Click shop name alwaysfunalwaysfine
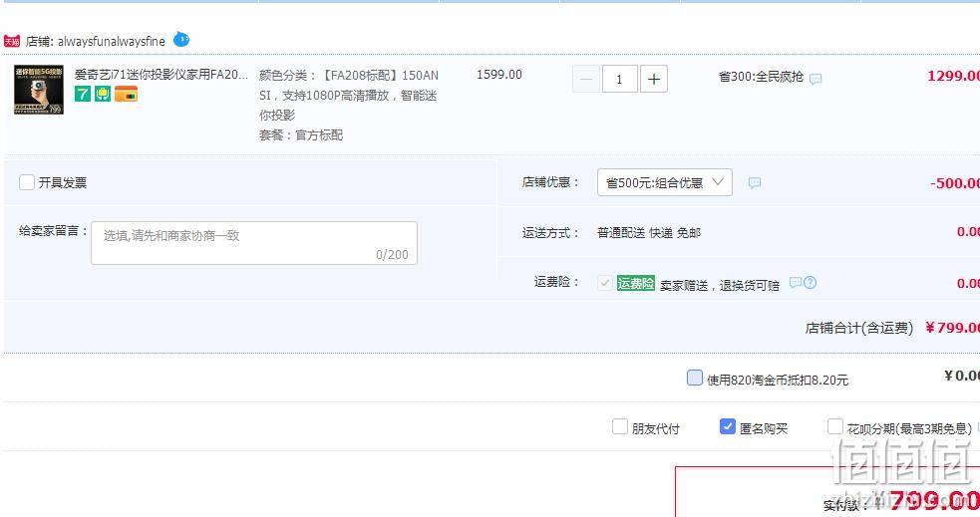This screenshot has width=980, height=517. [x=112, y=41]
